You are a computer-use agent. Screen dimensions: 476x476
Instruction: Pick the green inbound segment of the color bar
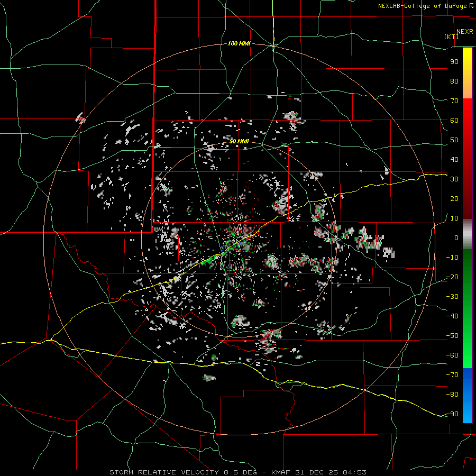467,308
